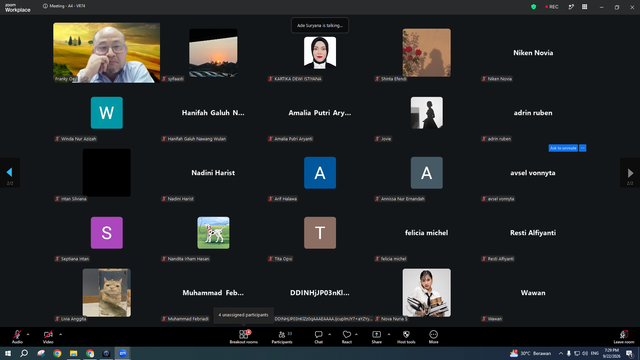Expand the Video settings arrow

tap(60, 334)
